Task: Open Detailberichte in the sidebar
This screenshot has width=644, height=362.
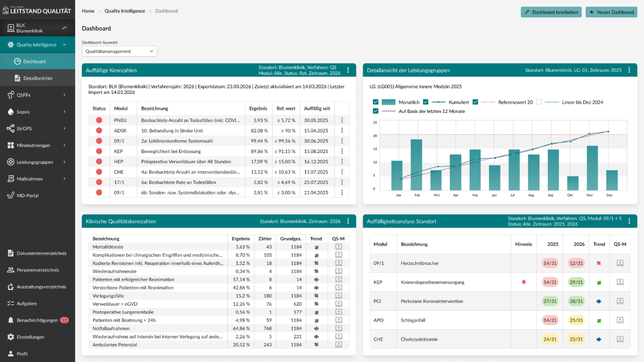Action: pyautogui.click(x=37, y=78)
